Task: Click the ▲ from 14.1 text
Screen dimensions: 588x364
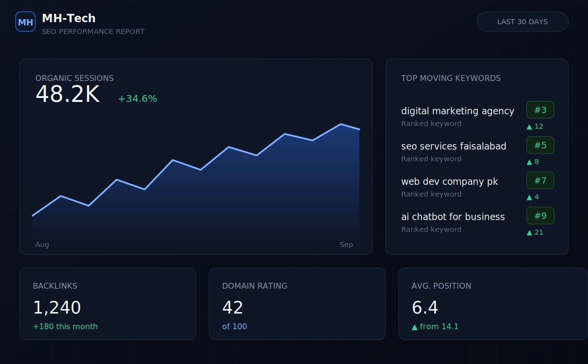Action: (x=435, y=326)
